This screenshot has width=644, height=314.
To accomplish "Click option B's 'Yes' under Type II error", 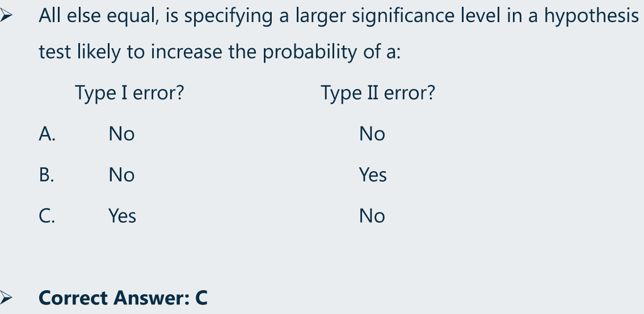I will [x=373, y=175].
